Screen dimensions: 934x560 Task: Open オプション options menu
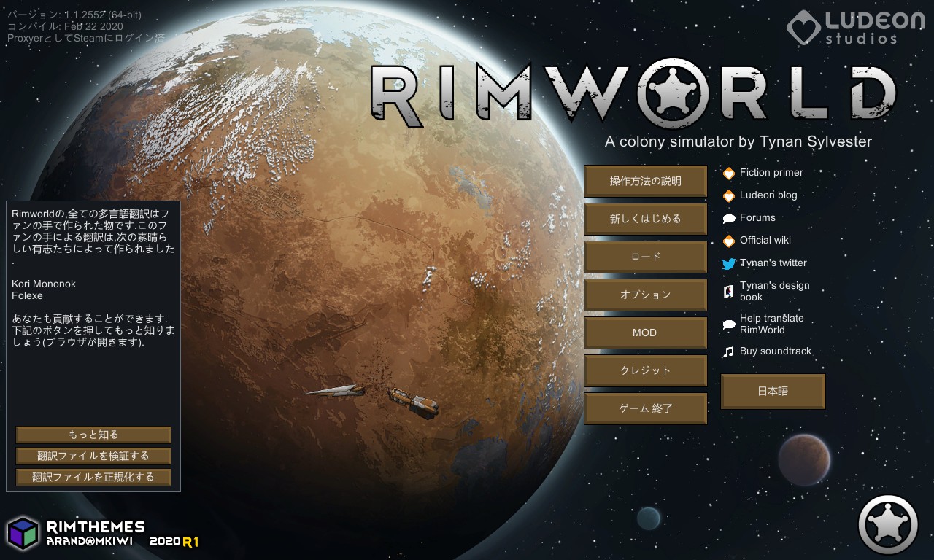(645, 295)
